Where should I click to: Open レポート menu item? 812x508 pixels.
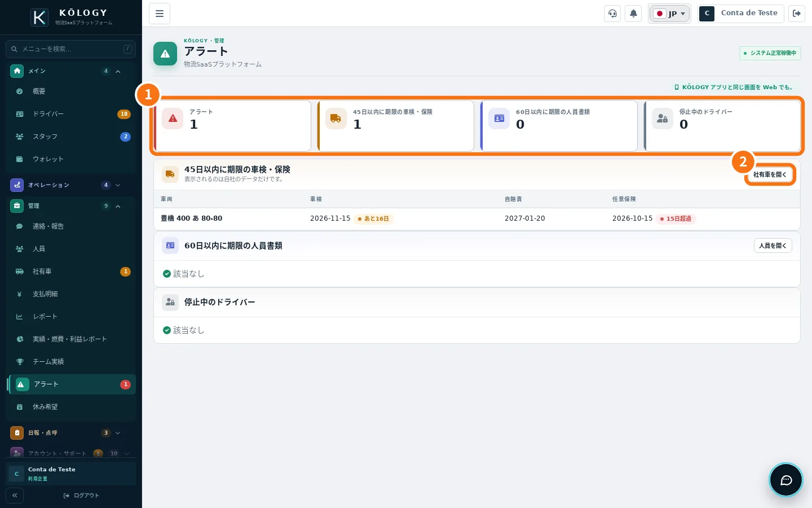click(x=72, y=317)
